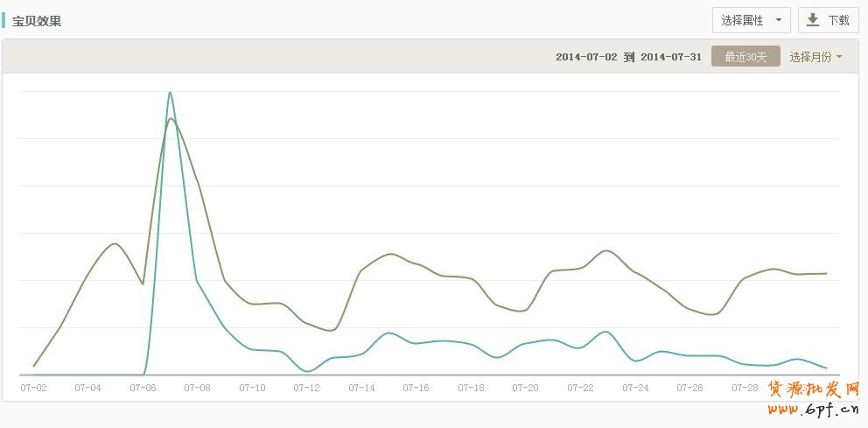Click the caret arrow beside 选择属性

click(x=778, y=20)
